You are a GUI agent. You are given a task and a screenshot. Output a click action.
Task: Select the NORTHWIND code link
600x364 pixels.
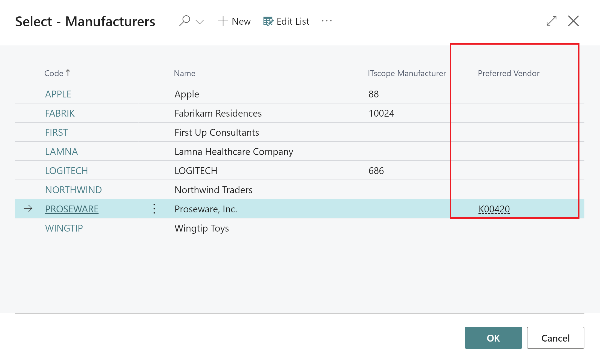coord(73,190)
